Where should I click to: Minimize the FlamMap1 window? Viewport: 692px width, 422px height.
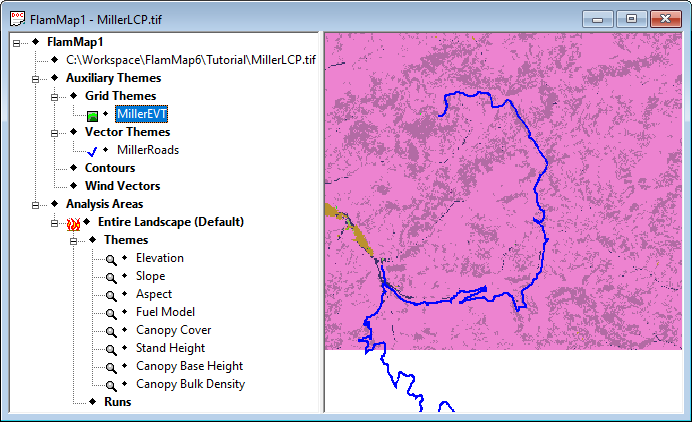click(598, 19)
